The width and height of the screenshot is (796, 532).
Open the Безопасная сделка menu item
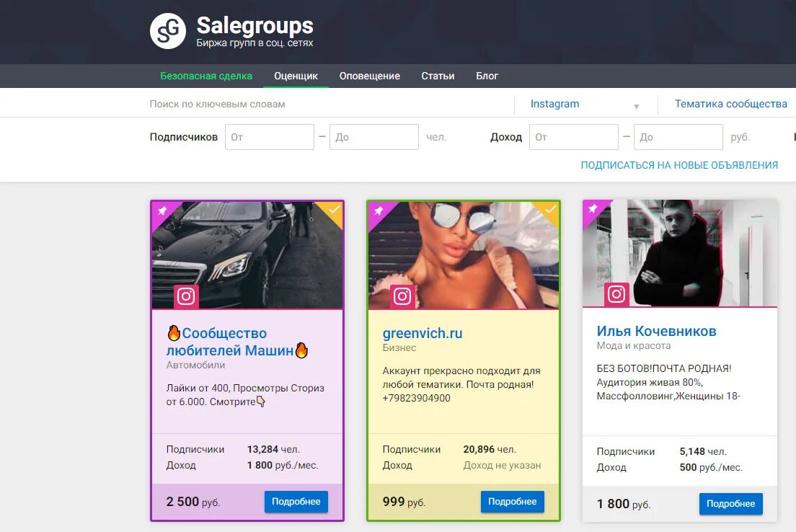coord(206,76)
